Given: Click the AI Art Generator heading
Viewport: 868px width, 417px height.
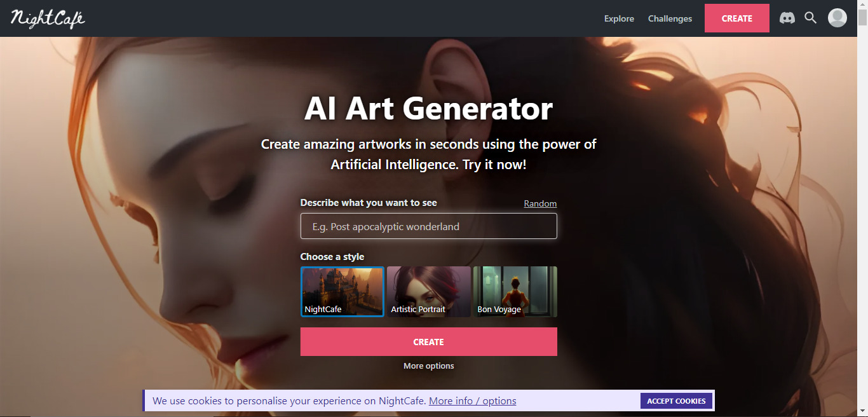Looking at the screenshot, I should pos(429,109).
